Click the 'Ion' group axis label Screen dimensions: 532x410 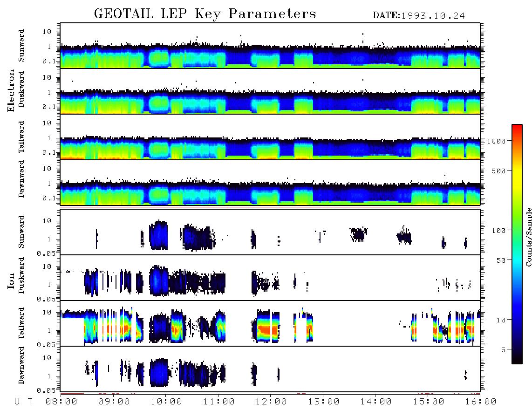(11, 281)
